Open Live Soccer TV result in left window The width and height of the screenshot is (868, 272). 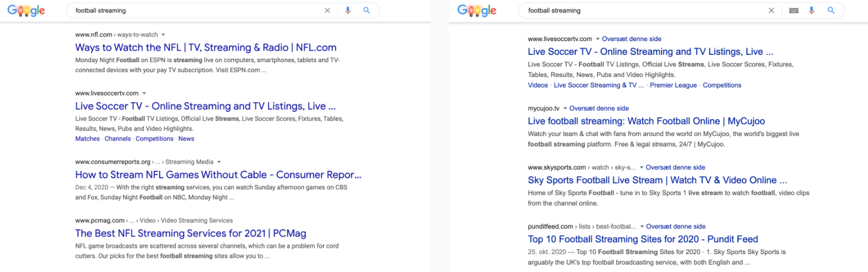(x=205, y=106)
